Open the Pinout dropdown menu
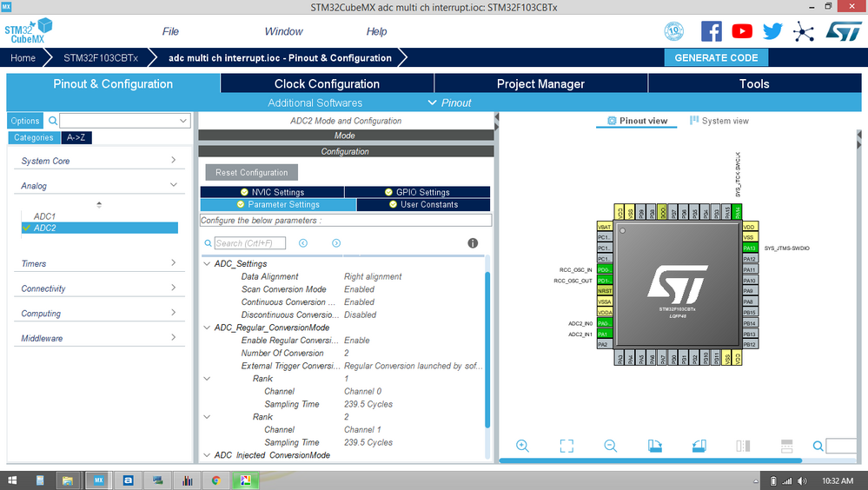Screen dimensions: 868x490 point(449,103)
